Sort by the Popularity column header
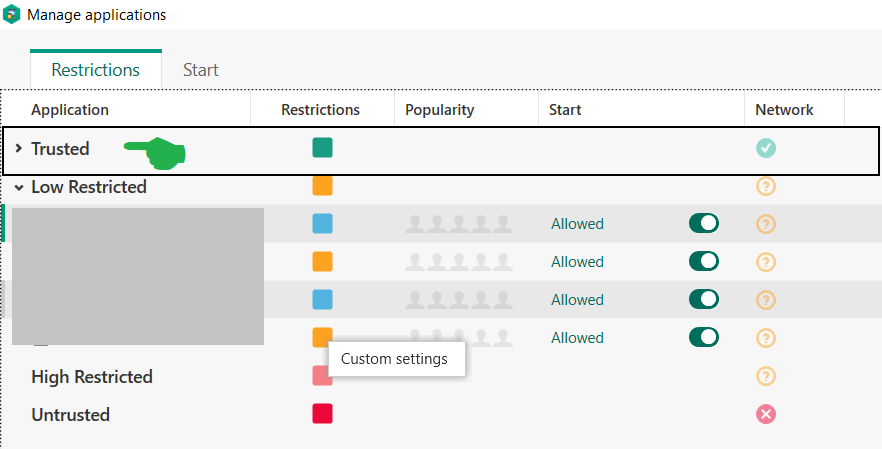882x449 pixels. [439, 110]
